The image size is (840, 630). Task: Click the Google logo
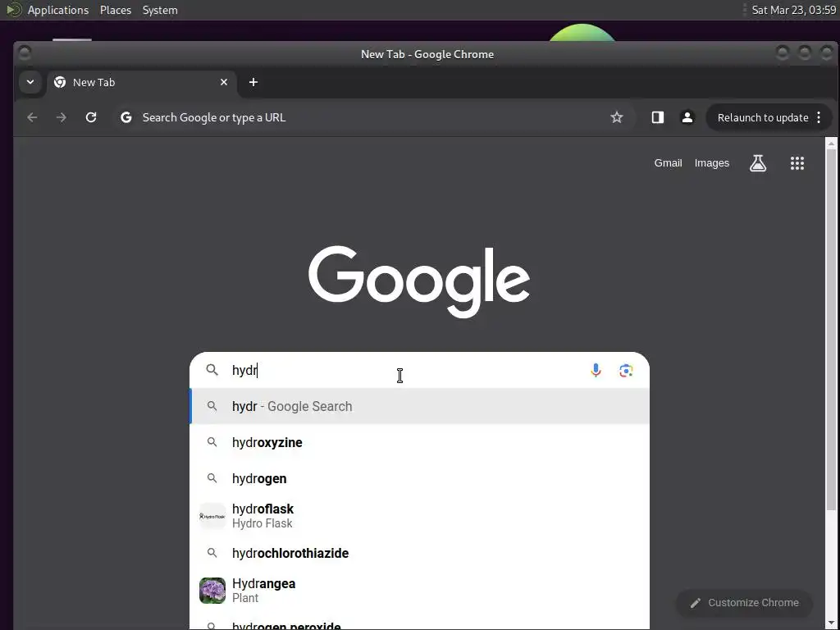(x=419, y=281)
